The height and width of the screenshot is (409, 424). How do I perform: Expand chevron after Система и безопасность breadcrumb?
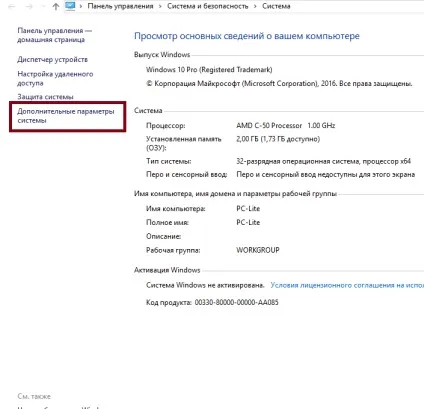click(x=255, y=6)
